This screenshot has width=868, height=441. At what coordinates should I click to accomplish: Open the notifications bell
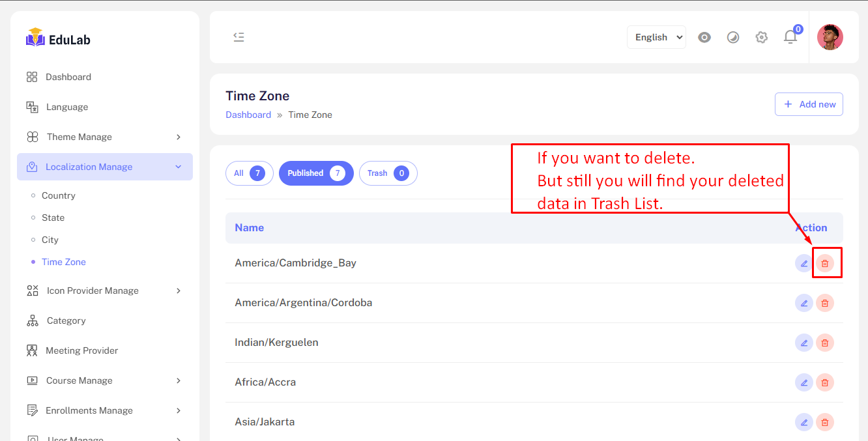[790, 37]
